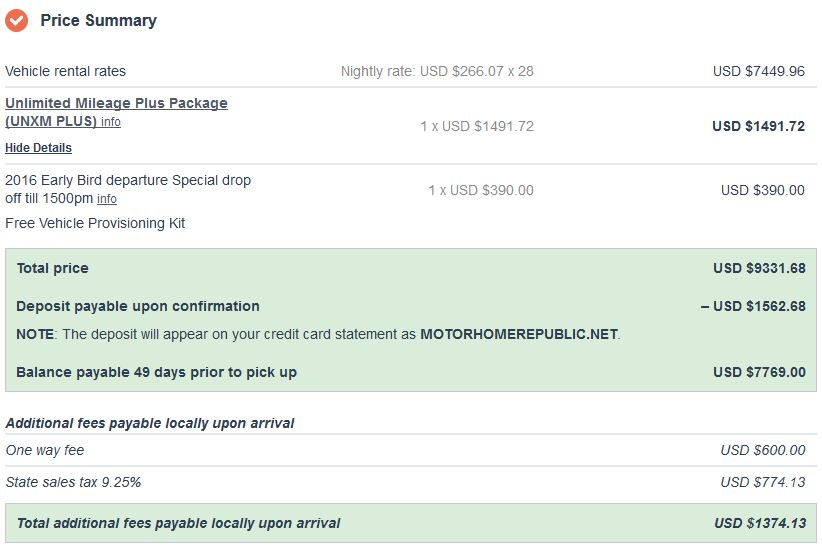Viewport: 822px width, 547px height.
Task: Click the nightly rate USD $266.07 x 28 text
Action: (437, 71)
